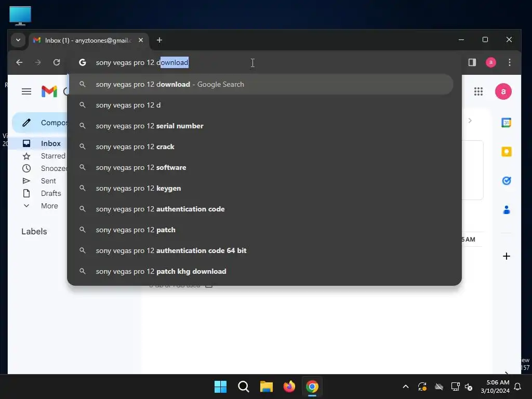The image size is (532, 399).
Task: Close the Gmail Inbox tab
Action: (141, 40)
